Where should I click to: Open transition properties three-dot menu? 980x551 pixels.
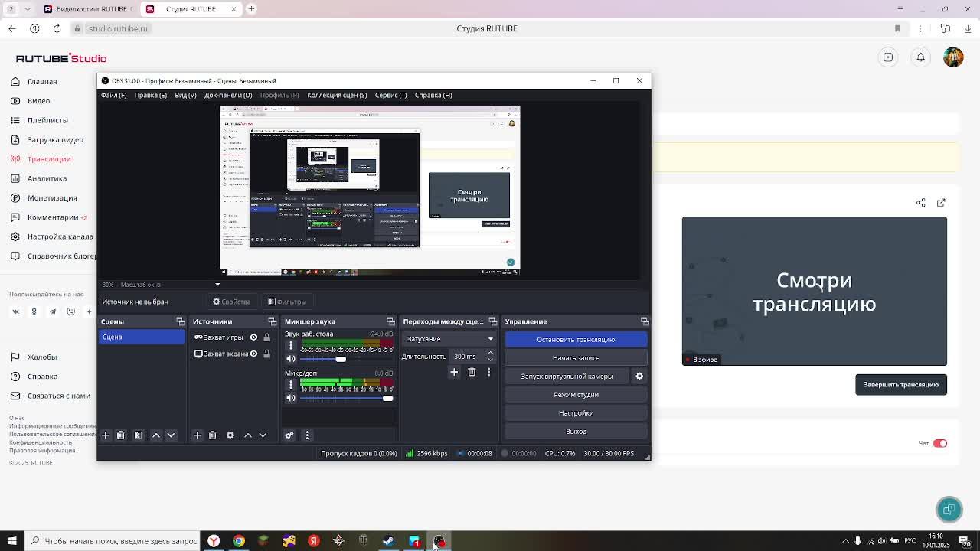[488, 372]
